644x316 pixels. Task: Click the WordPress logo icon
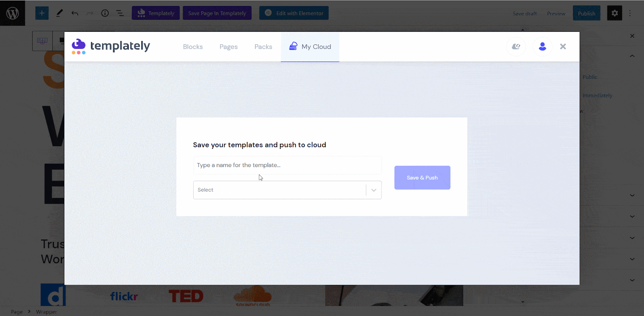click(x=12, y=13)
